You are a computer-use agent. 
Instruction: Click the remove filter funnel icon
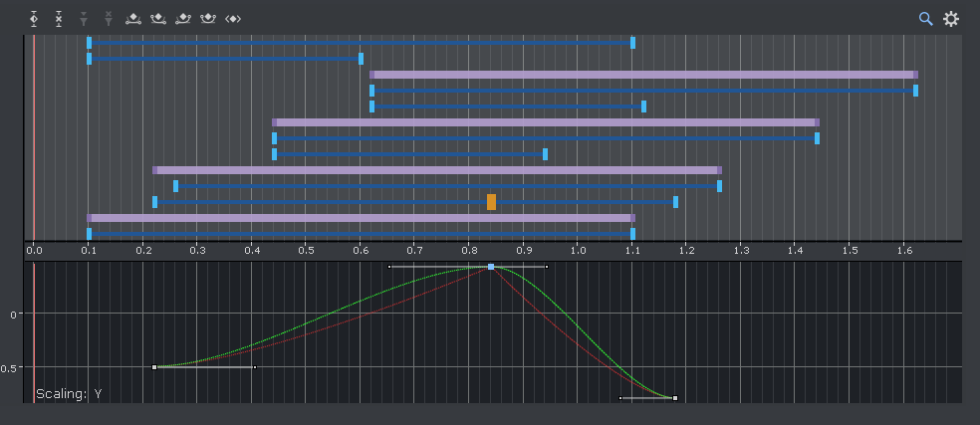point(108,19)
